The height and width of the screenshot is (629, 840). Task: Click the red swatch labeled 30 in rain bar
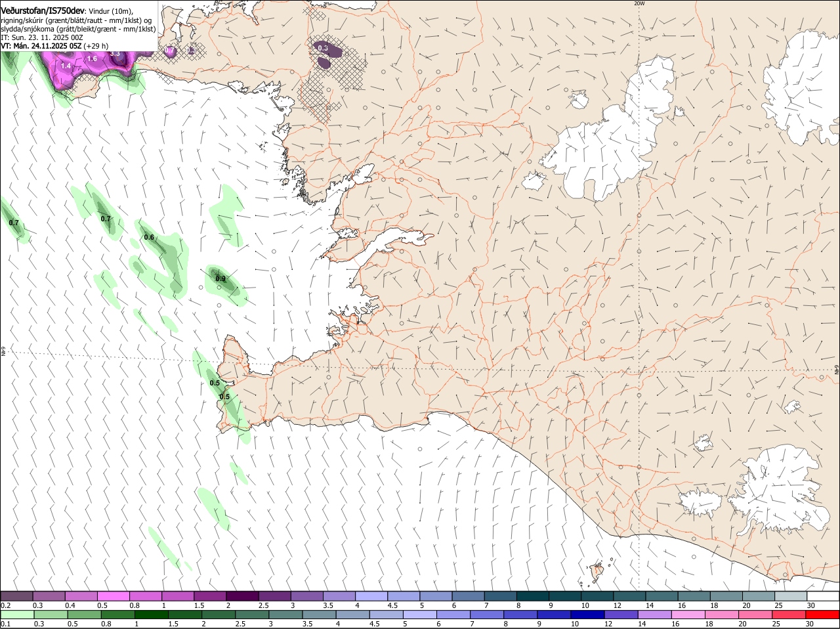823,615
